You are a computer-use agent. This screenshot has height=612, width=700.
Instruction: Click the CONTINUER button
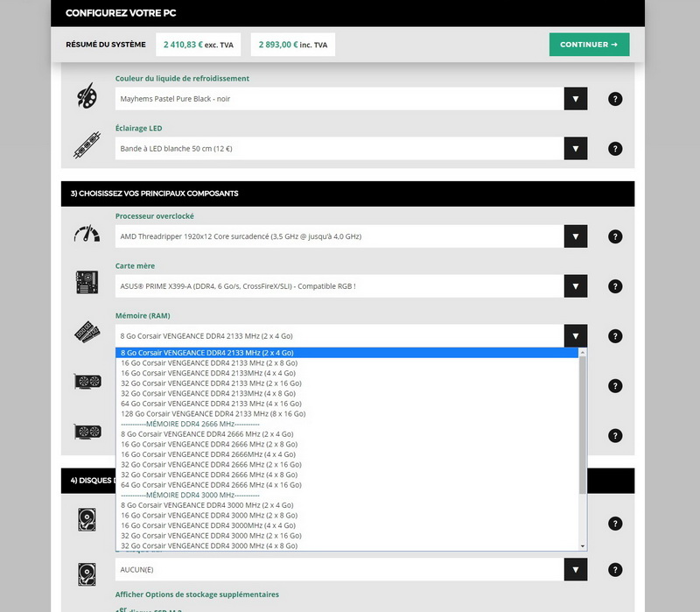pos(589,45)
